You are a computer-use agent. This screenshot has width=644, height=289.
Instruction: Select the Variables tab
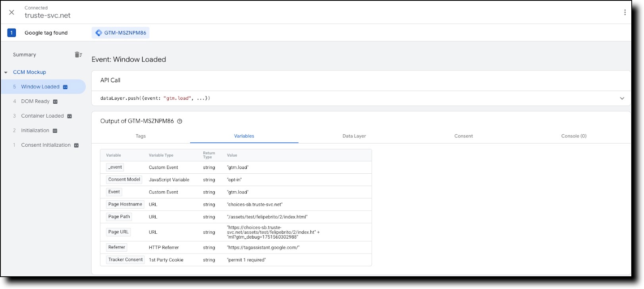[244, 136]
